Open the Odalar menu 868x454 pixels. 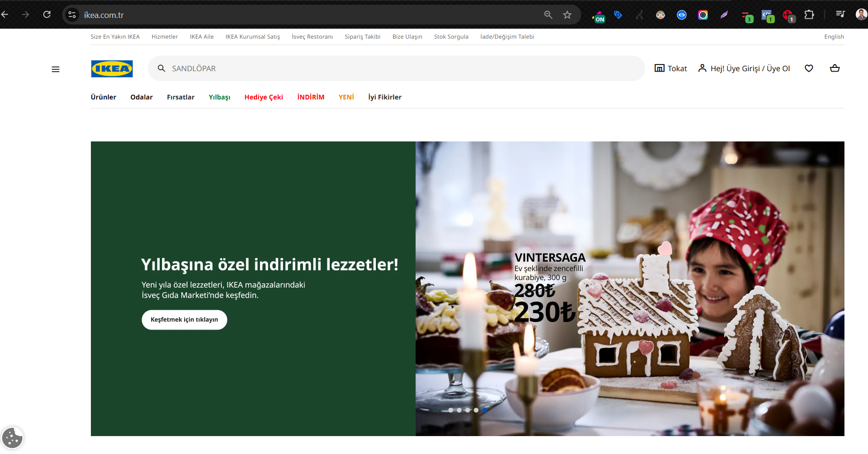(x=142, y=97)
